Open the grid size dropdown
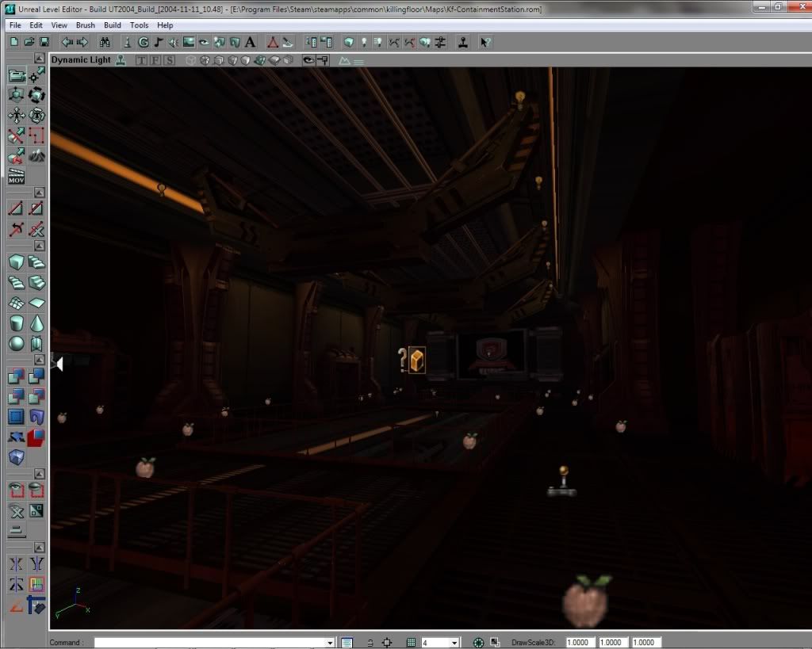The height and width of the screenshot is (649, 812). (454, 643)
